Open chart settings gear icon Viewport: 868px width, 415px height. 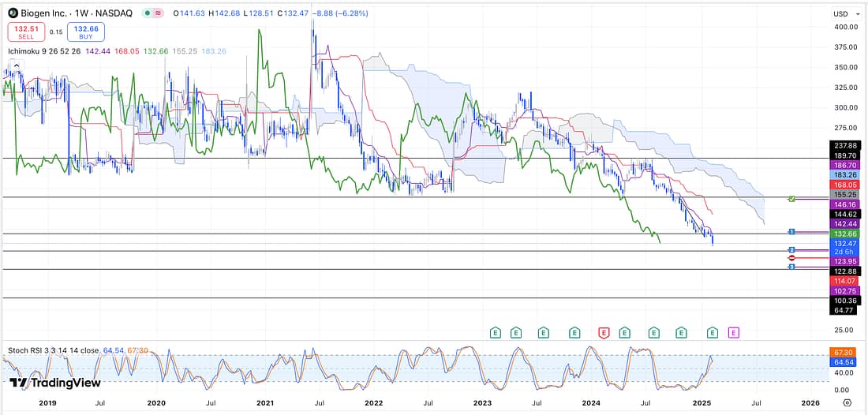coord(846,402)
